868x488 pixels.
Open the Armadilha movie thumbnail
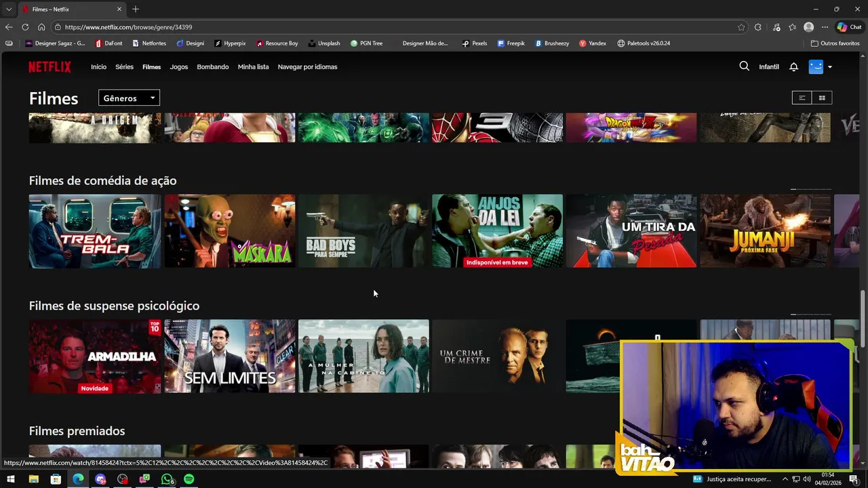(95, 357)
